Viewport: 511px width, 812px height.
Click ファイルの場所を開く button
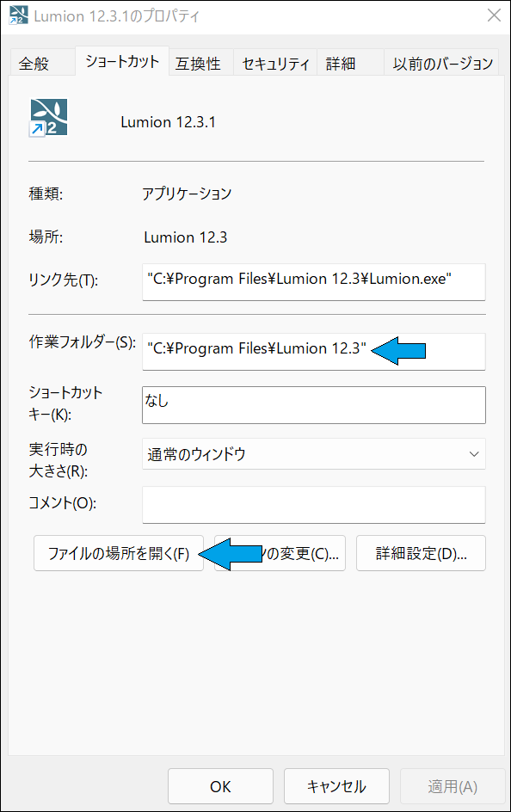[119, 553]
